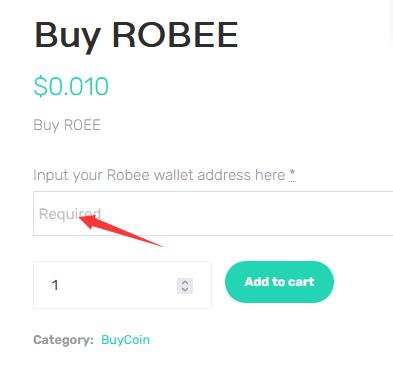Click the required asterisk beside the label
The image size is (393, 373).
tap(292, 174)
